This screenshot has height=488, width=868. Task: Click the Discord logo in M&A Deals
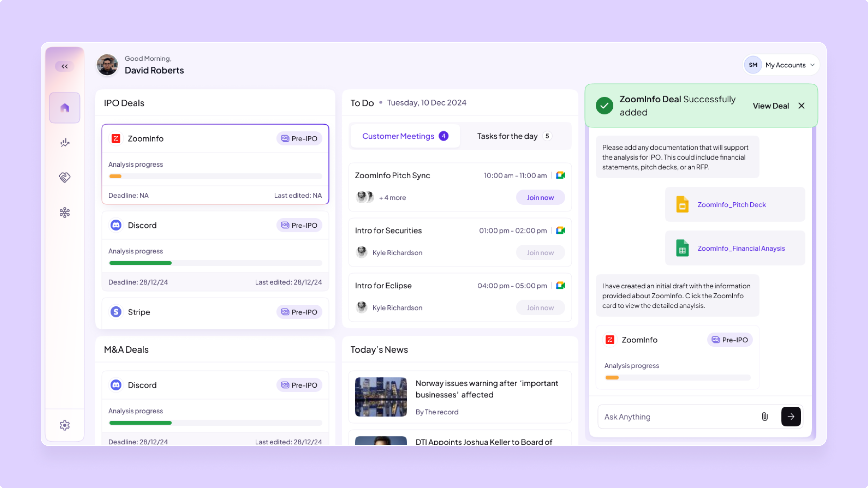[116, 385]
